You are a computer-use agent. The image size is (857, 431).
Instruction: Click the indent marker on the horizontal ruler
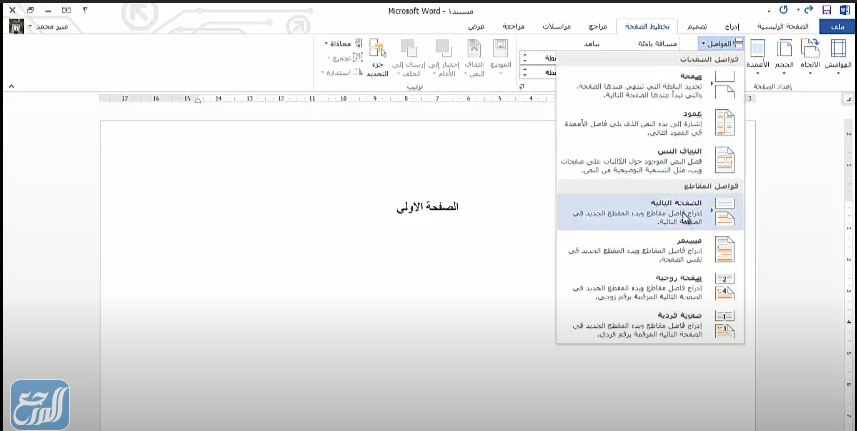198,100
